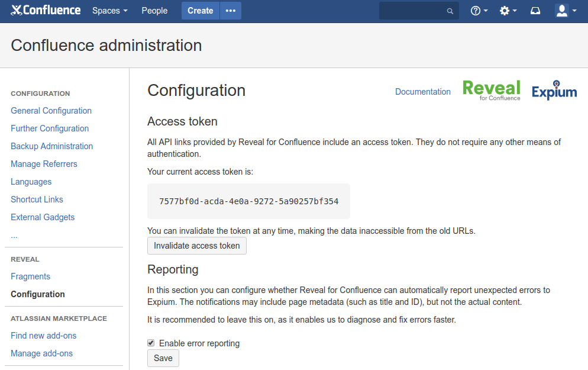Disable the Enable error reporting checkbox
The width and height of the screenshot is (588, 370).
click(151, 343)
